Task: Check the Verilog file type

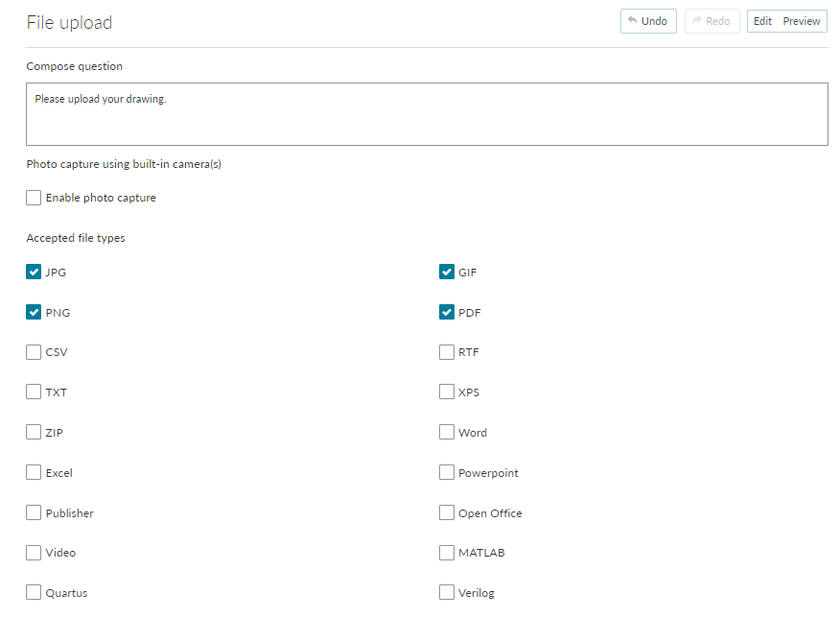Action: coord(447,592)
